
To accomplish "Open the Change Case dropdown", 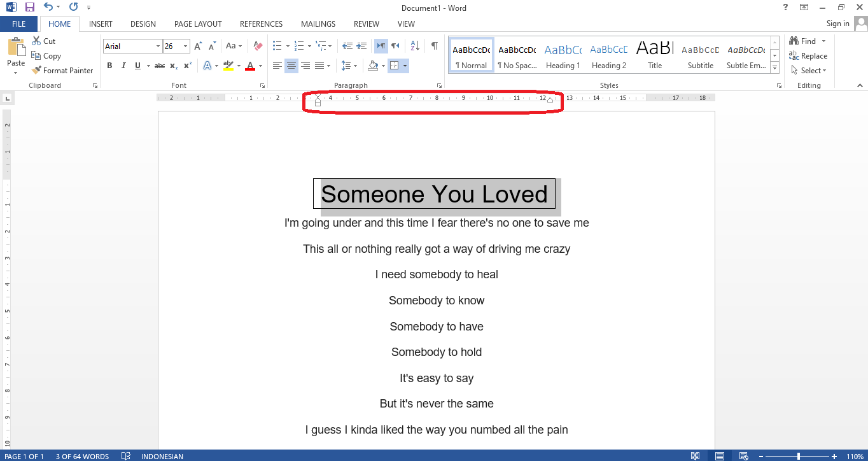I will tap(233, 46).
